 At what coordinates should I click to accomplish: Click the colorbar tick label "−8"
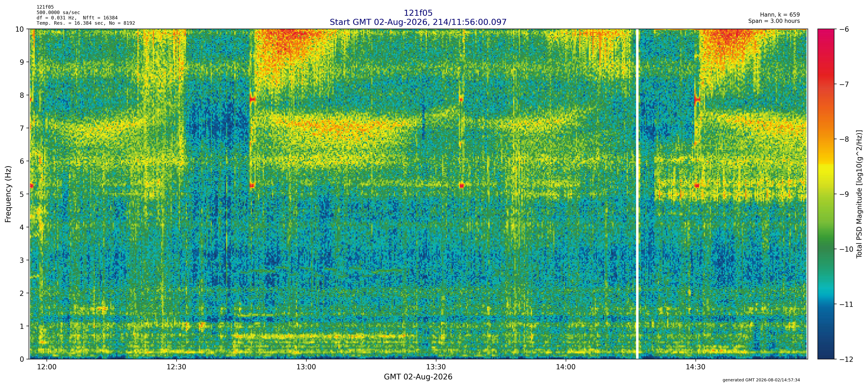coord(844,139)
